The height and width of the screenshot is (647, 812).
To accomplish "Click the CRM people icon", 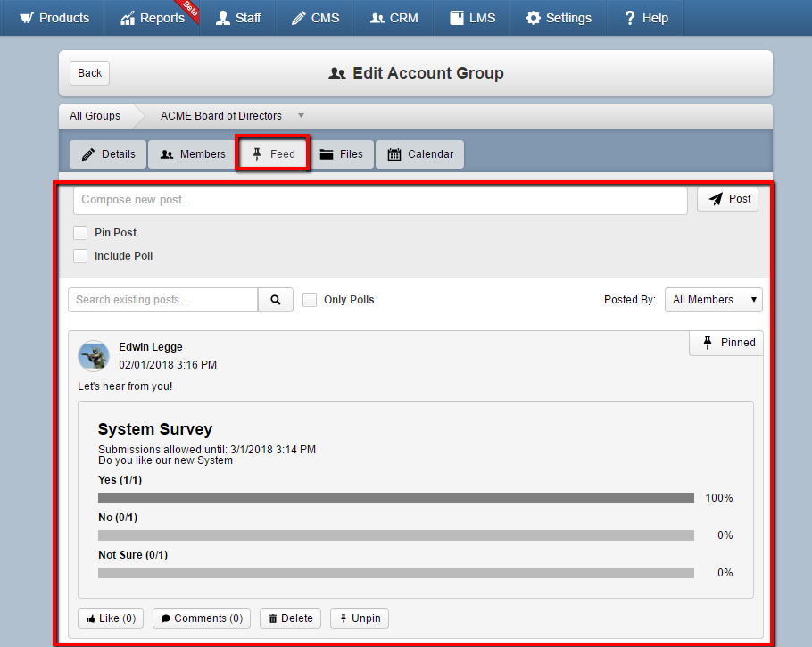I will click(x=377, y=18).
